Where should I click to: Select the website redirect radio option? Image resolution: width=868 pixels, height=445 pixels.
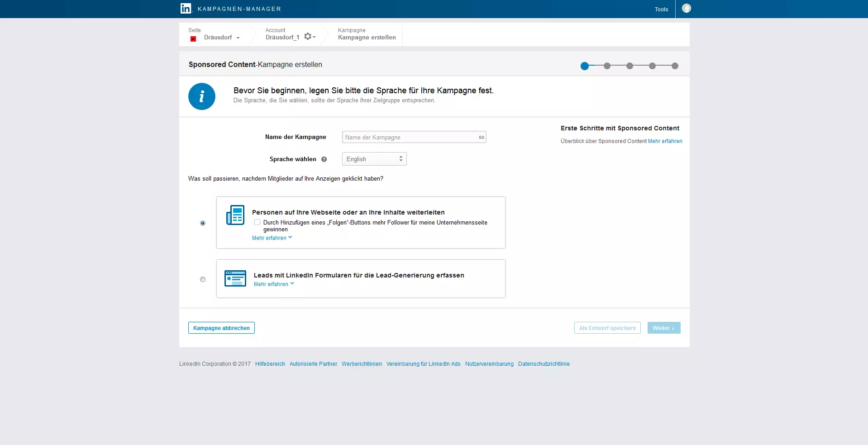[x=203, y=223]
